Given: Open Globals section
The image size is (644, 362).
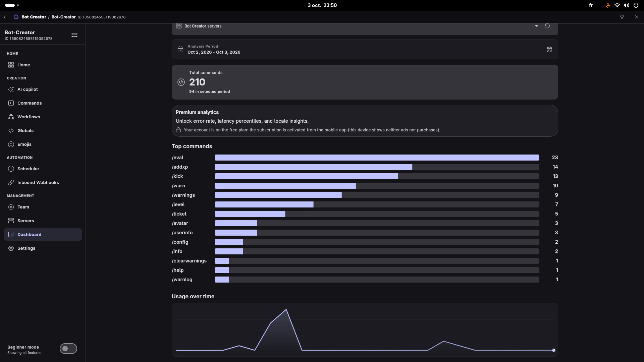Looking at the screenshot, I should coord(43,131).
